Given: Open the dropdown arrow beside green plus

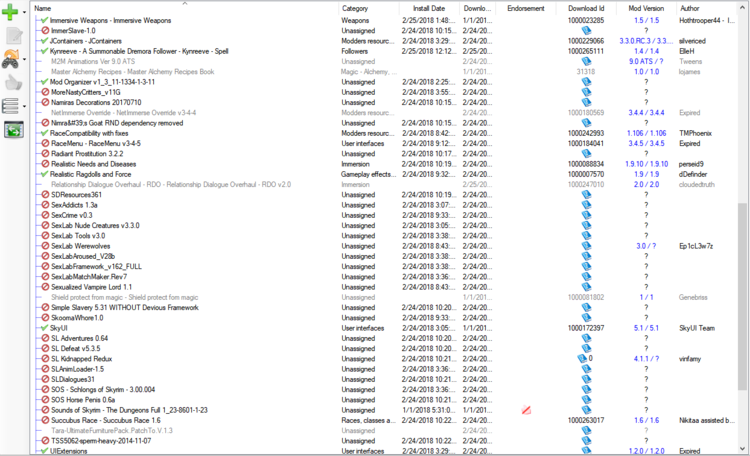Looking at the screenshot, I should pos(24,12).
